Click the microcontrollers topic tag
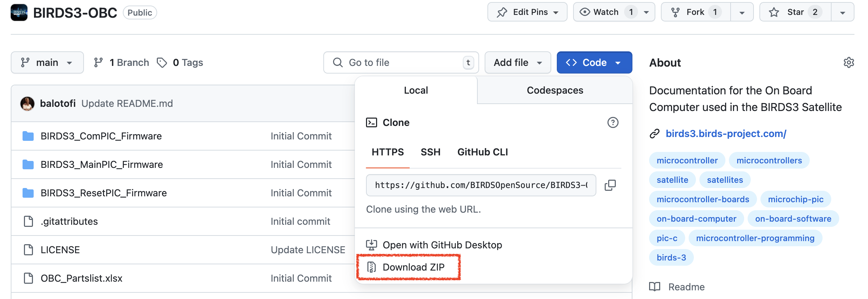 (x=769, y=161)
